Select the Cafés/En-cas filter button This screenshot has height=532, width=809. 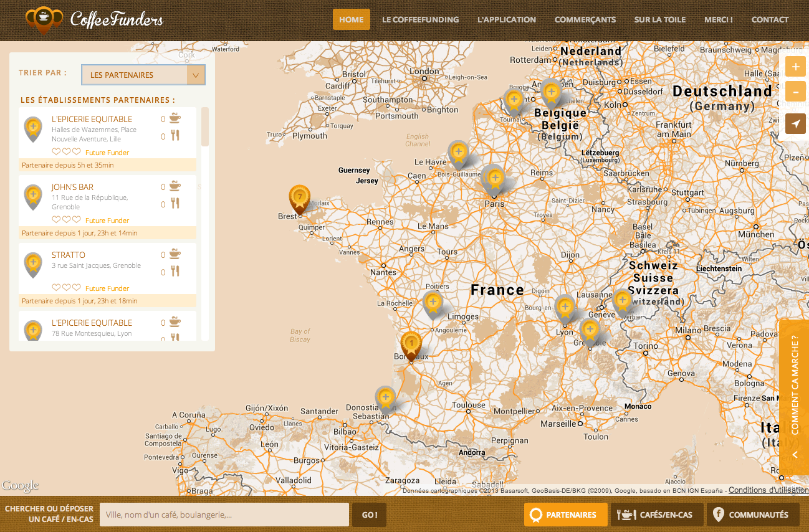point(657,515)
